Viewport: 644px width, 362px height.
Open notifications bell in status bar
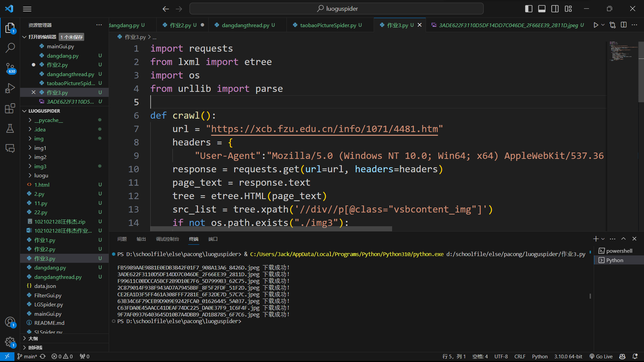[x=635, y=356]
